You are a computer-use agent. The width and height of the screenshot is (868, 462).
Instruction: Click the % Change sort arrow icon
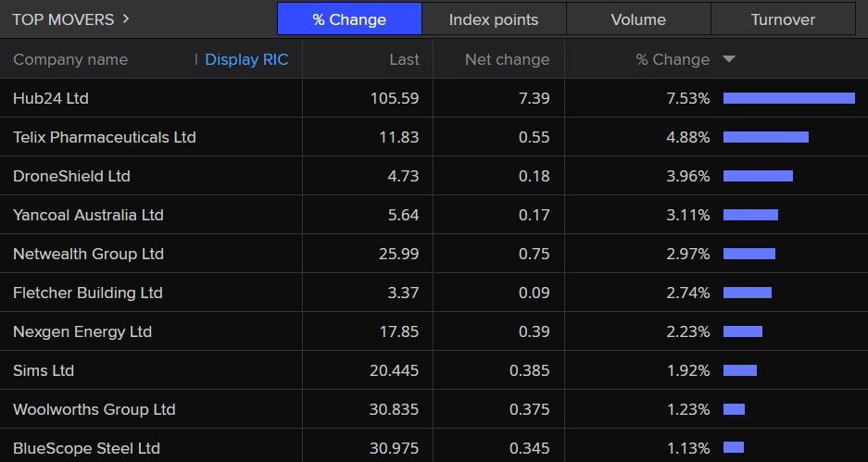[728, 59]
